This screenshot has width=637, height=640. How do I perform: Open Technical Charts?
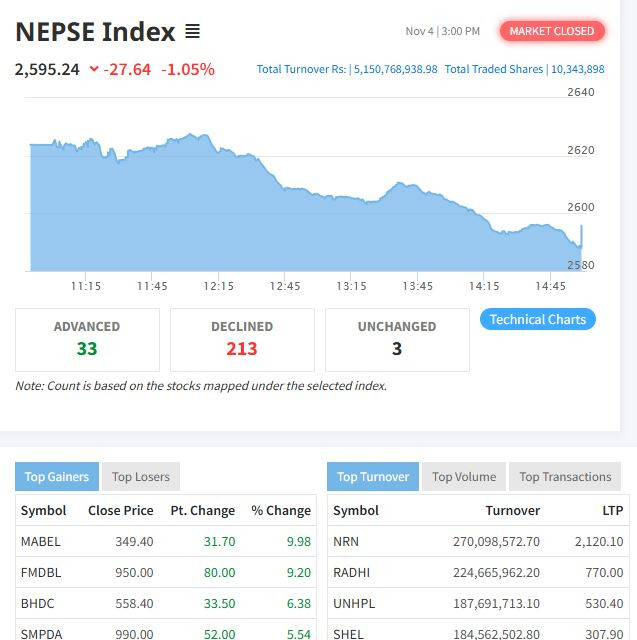(537, 319)
